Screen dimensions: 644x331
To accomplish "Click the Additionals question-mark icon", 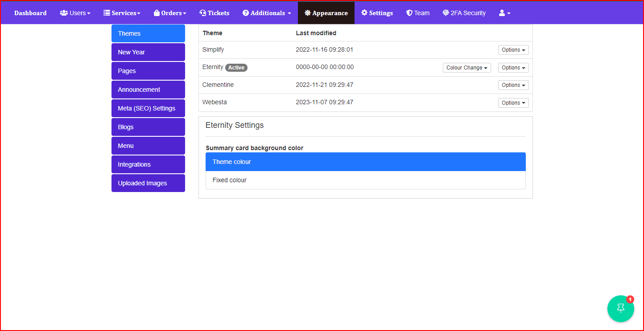I will pyautogui.click(x=246, y=12).
